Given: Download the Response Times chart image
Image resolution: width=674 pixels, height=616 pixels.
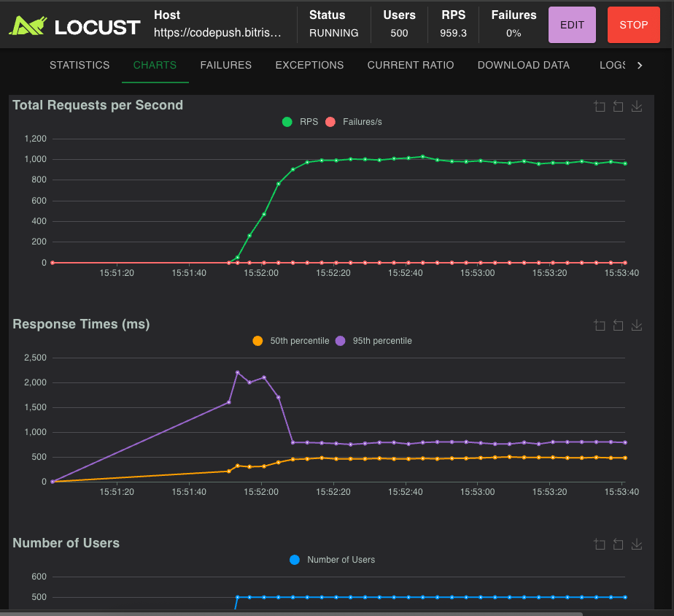Looking at the screenshot, I should point(637,325).
